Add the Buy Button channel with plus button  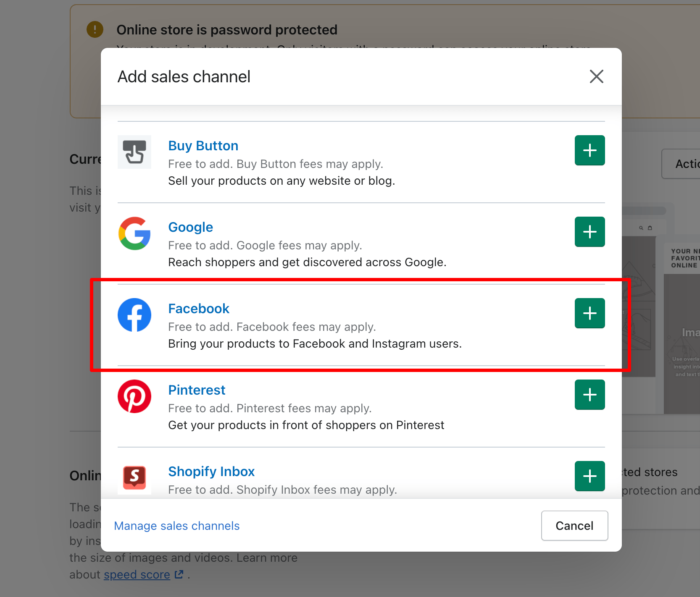tap(589, 150)
